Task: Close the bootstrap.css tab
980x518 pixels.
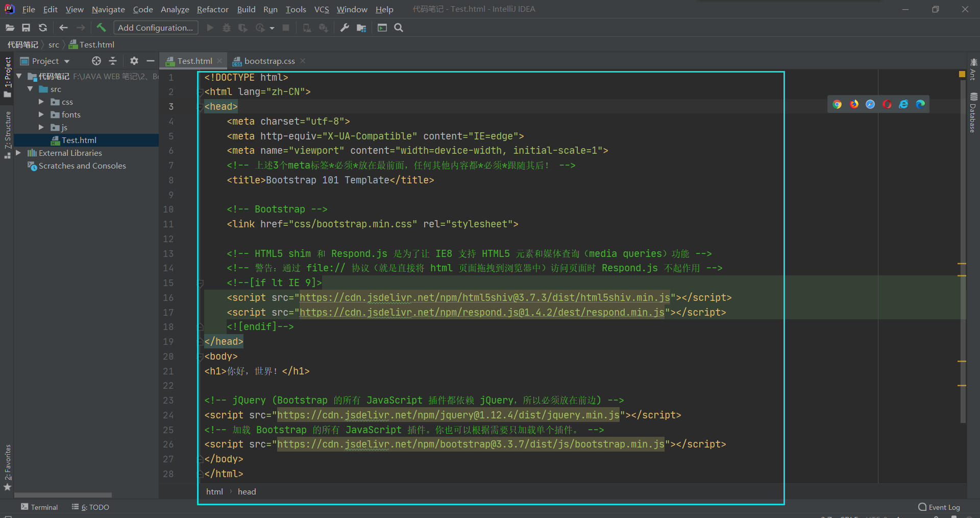Action: [303, 61]
